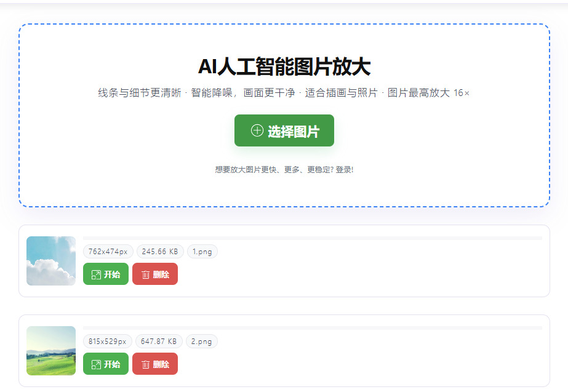Click the progress bar above 1.png details

pos(313,238)
